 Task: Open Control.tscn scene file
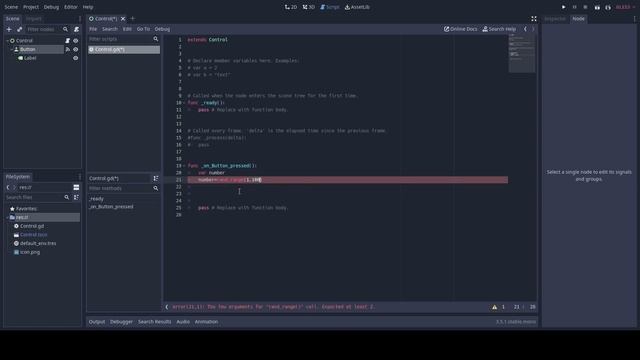33,235
